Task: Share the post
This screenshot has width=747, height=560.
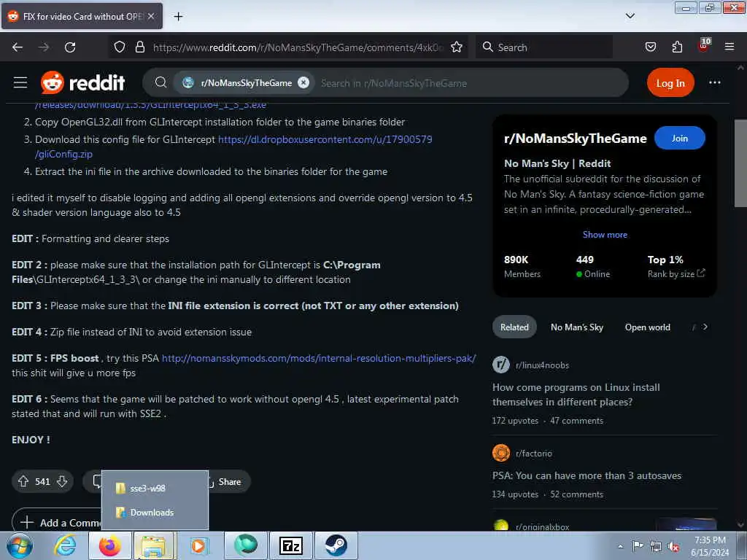Action: (x=228, y=481)
